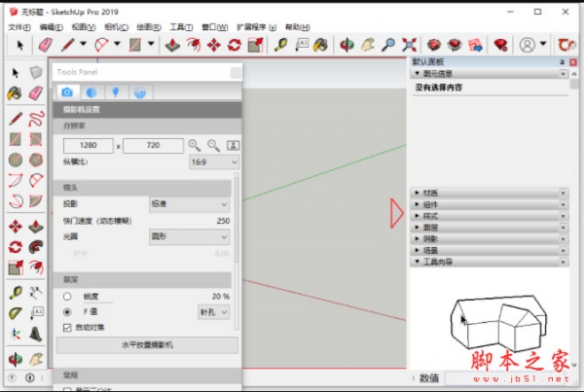Toggle the 自动对焦 checkbox

[67, 328]
